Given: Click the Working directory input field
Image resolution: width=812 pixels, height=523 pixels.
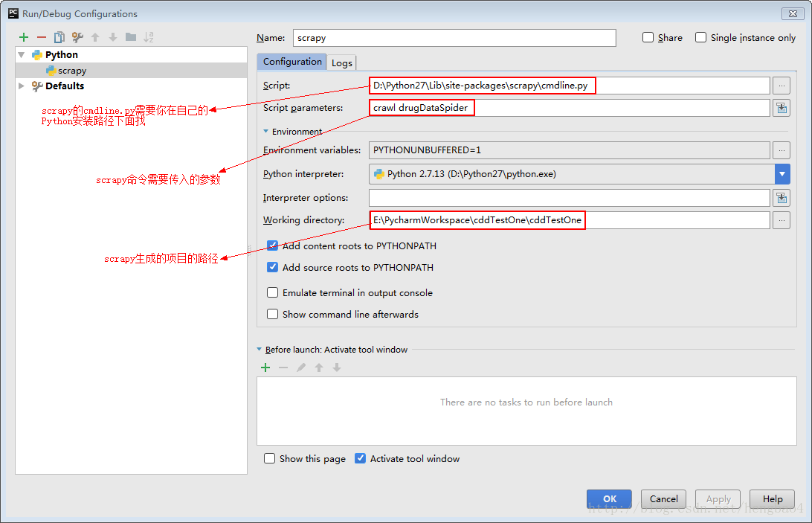Looking at the screenshot, I should point(569,220).
